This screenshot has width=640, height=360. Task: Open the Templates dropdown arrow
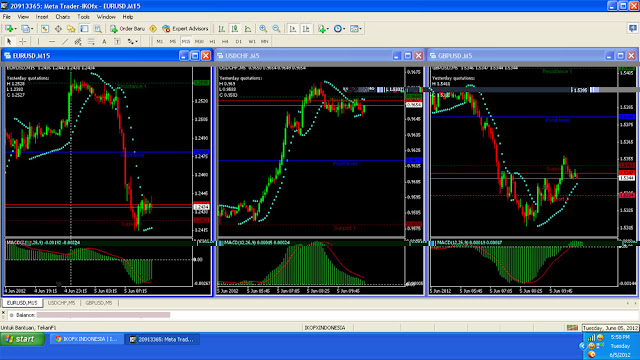pos(360,29)
